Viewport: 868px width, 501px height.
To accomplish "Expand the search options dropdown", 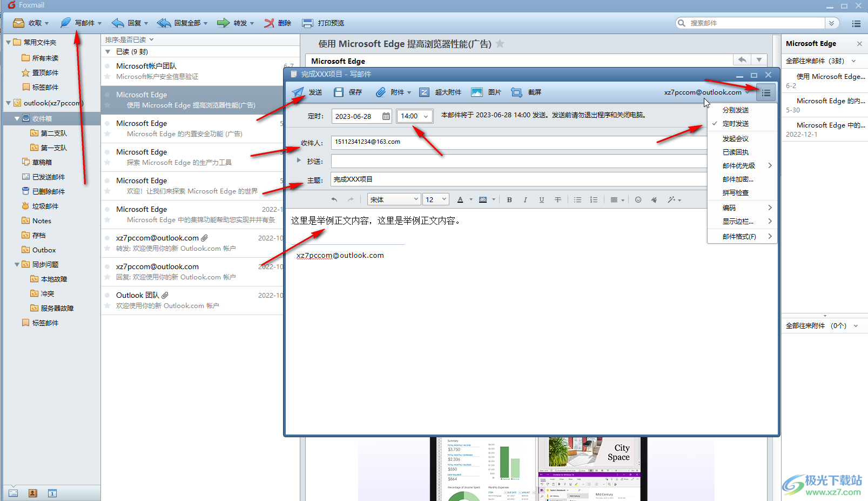I will coord(832,23).
